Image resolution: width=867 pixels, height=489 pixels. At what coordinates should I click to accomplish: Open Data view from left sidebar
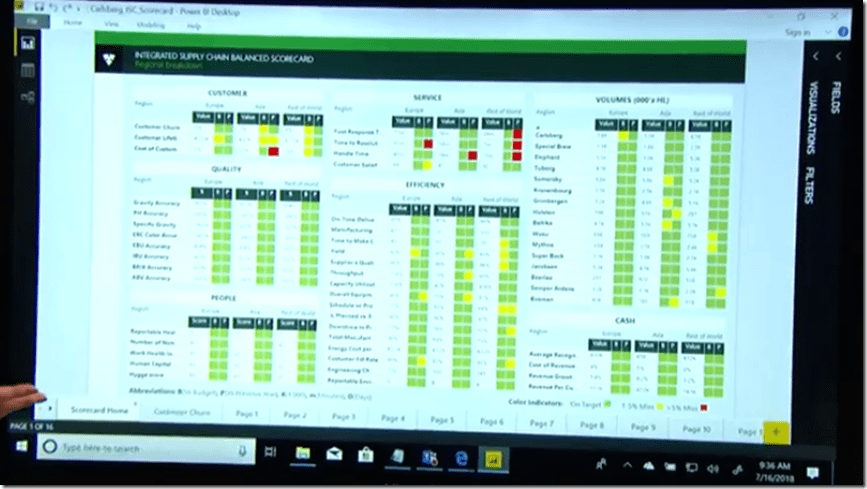pos(27,70)
